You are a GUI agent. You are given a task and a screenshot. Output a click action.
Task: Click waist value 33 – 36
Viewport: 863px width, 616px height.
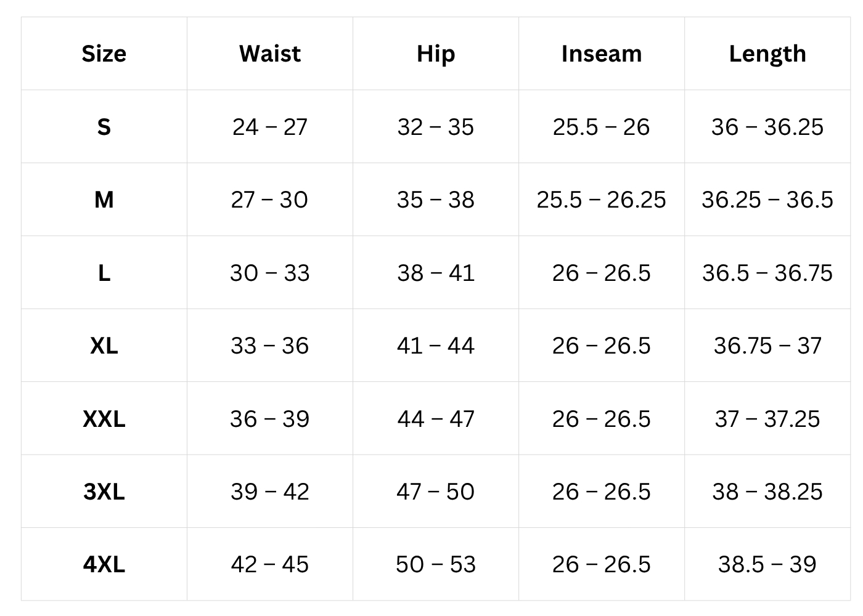pyautogui.click(x=270, y=346)
